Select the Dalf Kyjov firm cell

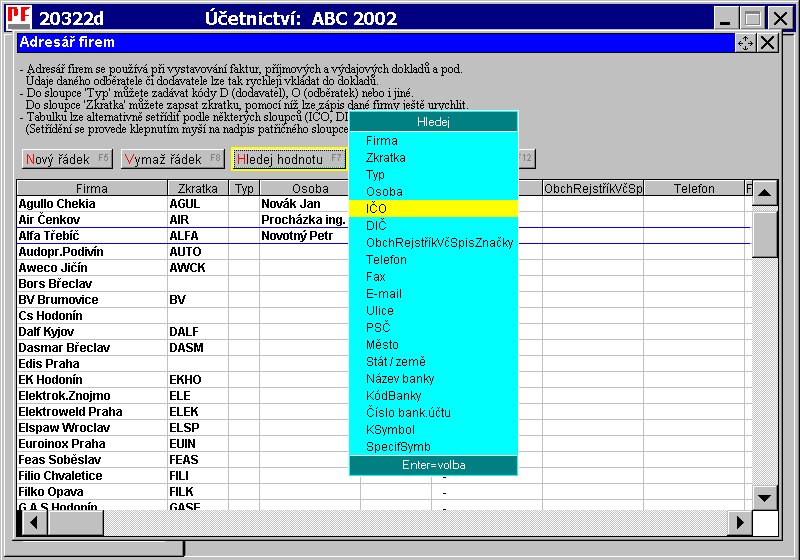92,332
